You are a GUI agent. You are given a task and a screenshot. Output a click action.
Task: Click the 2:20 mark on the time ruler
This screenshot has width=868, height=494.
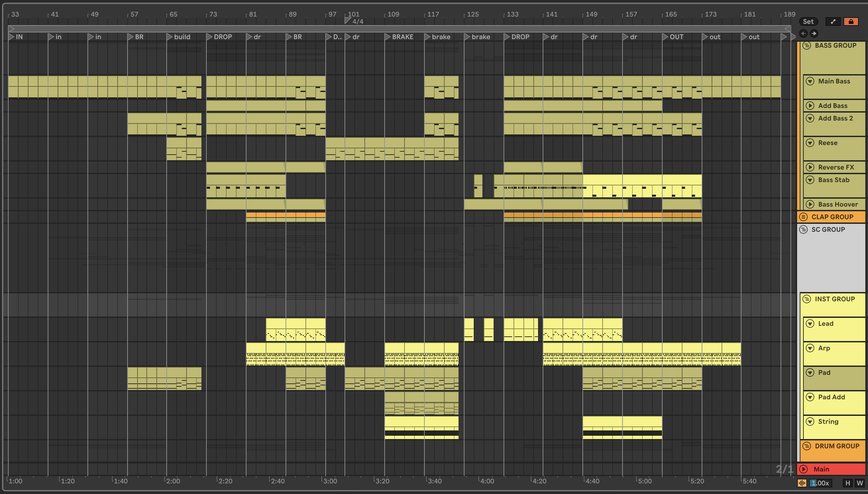tap(225, 481)
